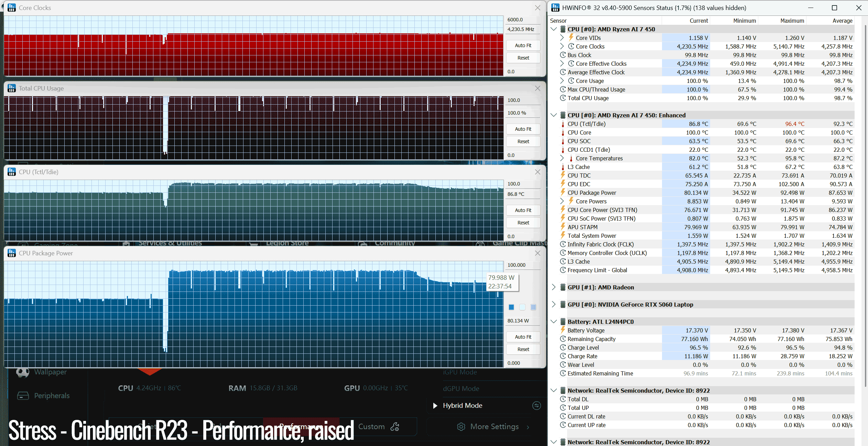Pick the pale white-blue swatch in CPU Package Power
Screen dimensions: 868x446
pyautogui.click(x=522, y=307)
